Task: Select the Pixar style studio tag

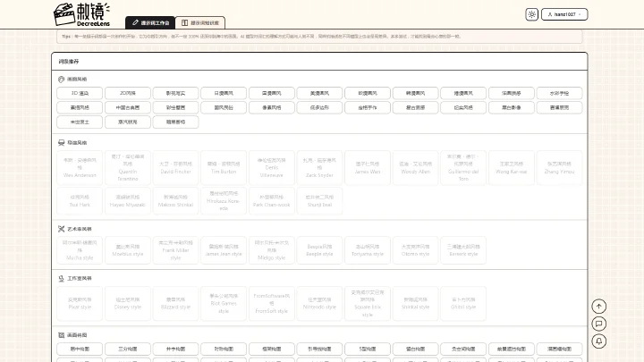Action: [x=80, y=303]
